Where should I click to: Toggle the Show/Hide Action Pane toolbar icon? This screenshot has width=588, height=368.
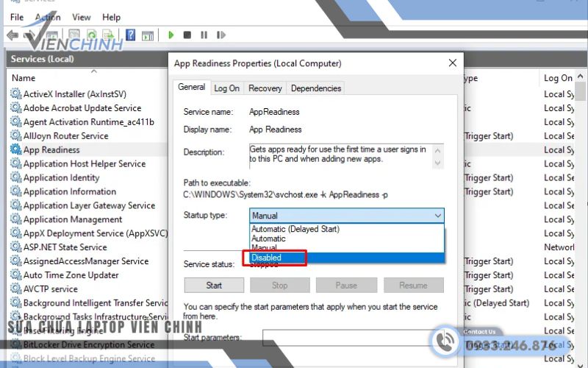pyautogui.click(x=148, y=35)
